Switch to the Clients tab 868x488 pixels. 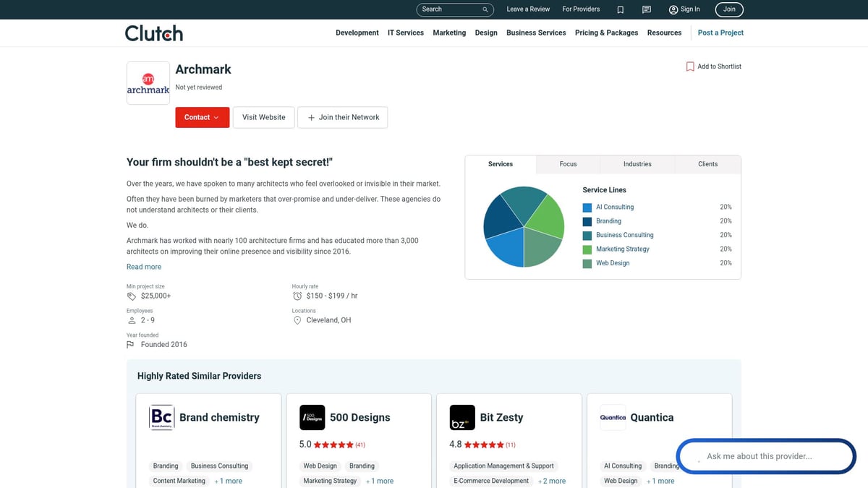(x=708, y=164)
